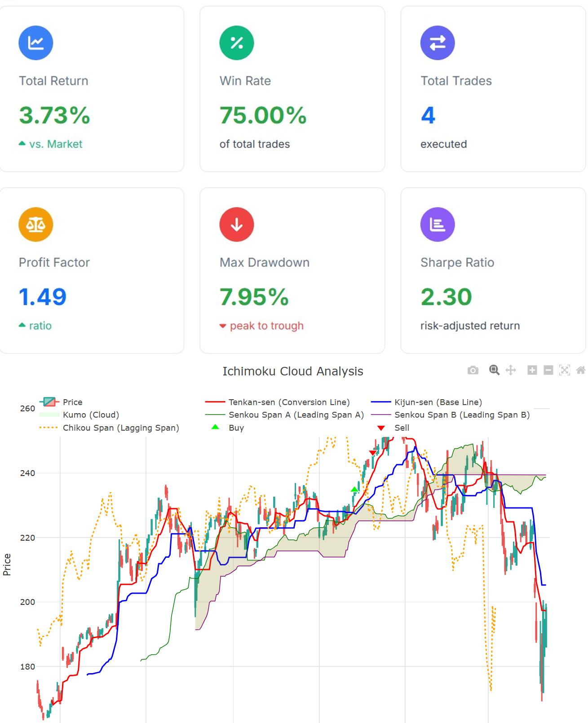Click the Win Rate percentage card
588x723 pixels.
pyautogui.click(x=292, y=89)
